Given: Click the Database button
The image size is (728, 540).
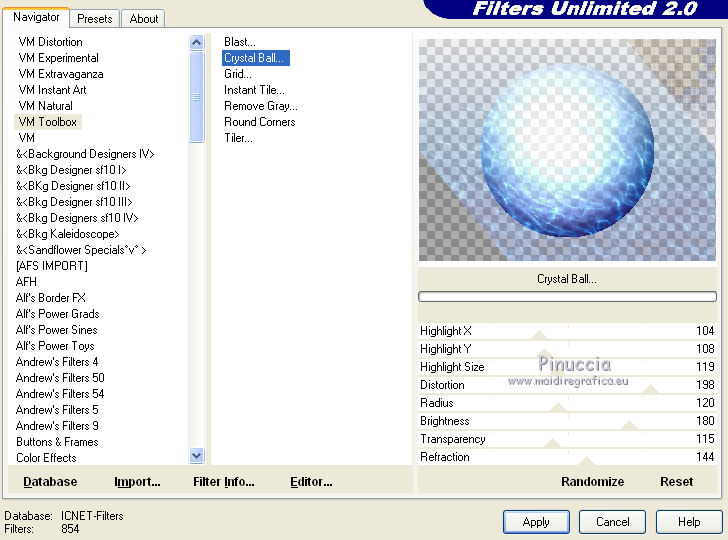Looking at the screenshot, I should tap(50, 482).
